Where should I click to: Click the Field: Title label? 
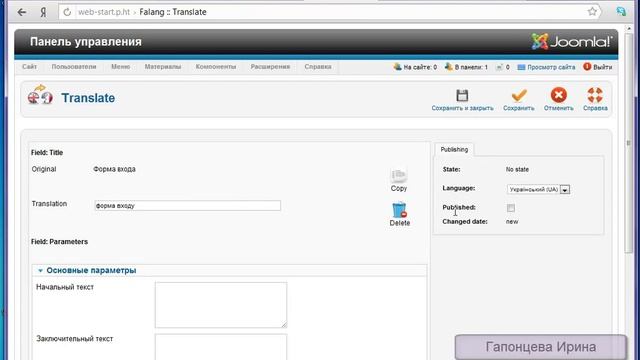click(47, 153)
